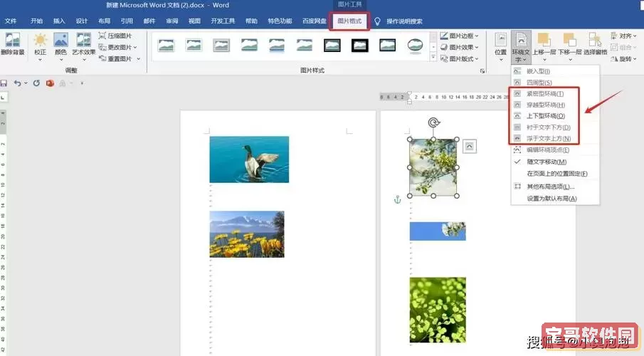644x356 pixels.
Task: Switch to the 设计 (Design) tab
Action: (x=82, y=21)
